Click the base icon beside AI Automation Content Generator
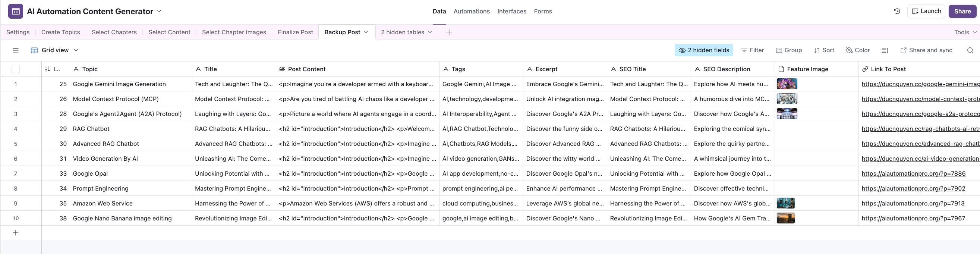The height and width of the screenshot is (254, 980). click(16, 12)
